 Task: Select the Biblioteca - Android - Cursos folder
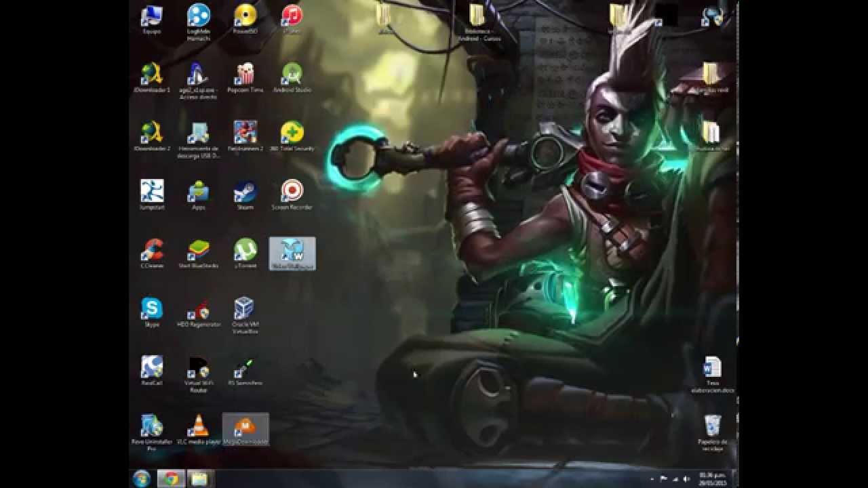(x=479, y=22)
